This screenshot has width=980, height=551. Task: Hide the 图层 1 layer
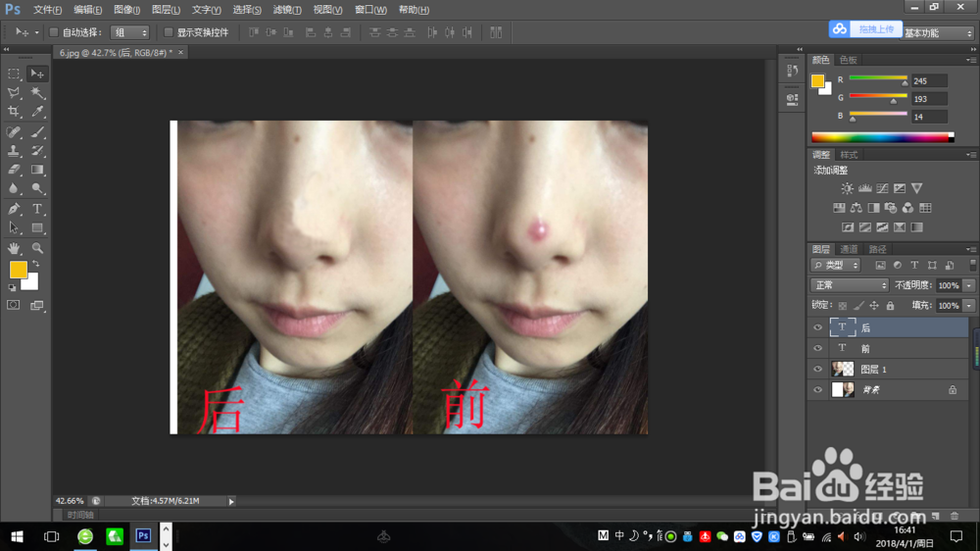pyautogui.click(x=817, y=369)
